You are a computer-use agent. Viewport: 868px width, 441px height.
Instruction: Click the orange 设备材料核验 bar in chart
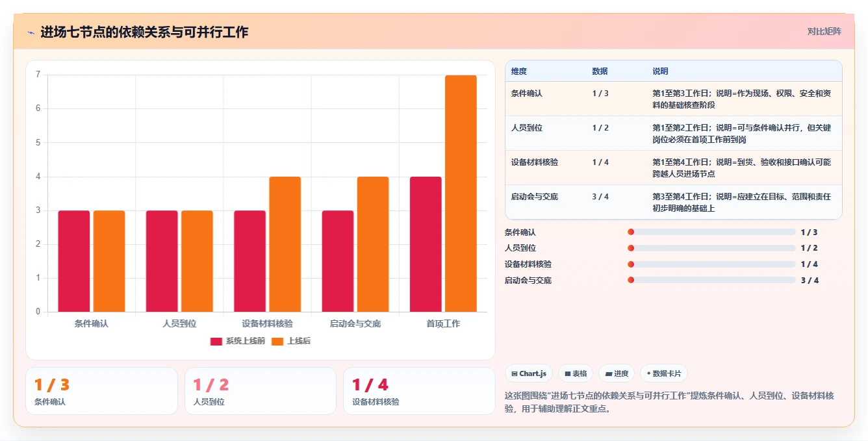[285, 244]
